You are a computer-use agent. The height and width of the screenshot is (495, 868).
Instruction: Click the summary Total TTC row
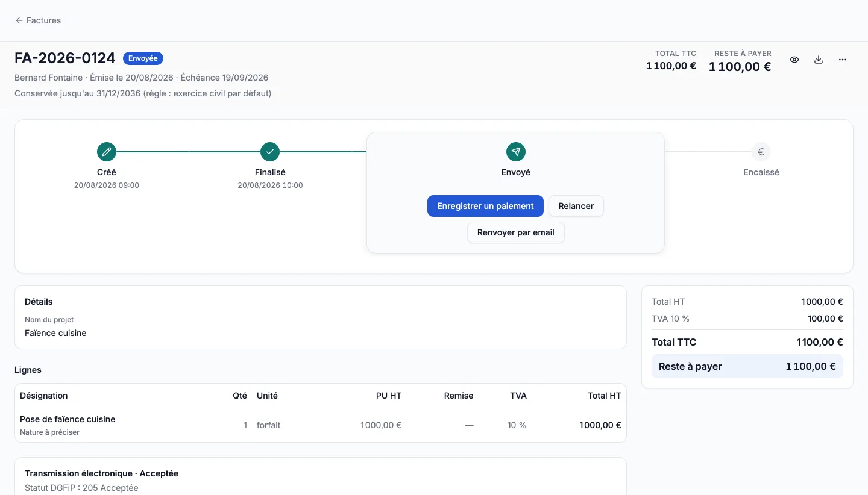(747, 342)
